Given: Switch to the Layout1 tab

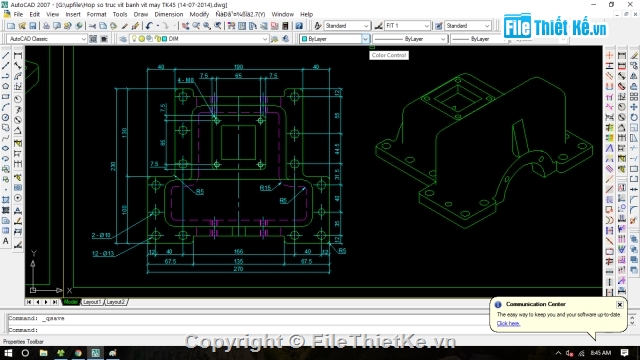Looking at the screenshot, I should (x=91, y=302).
